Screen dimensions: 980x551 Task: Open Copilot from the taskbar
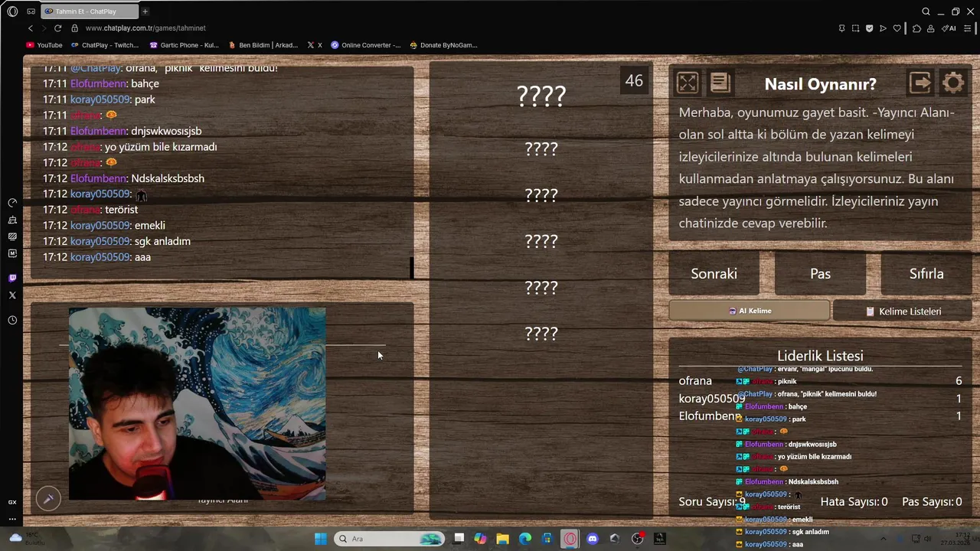[x=480, y=539]
